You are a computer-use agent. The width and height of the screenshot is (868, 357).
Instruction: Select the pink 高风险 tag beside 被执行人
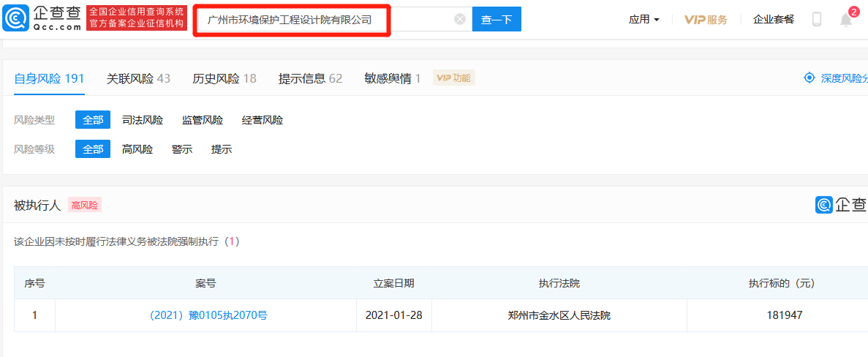85,206
